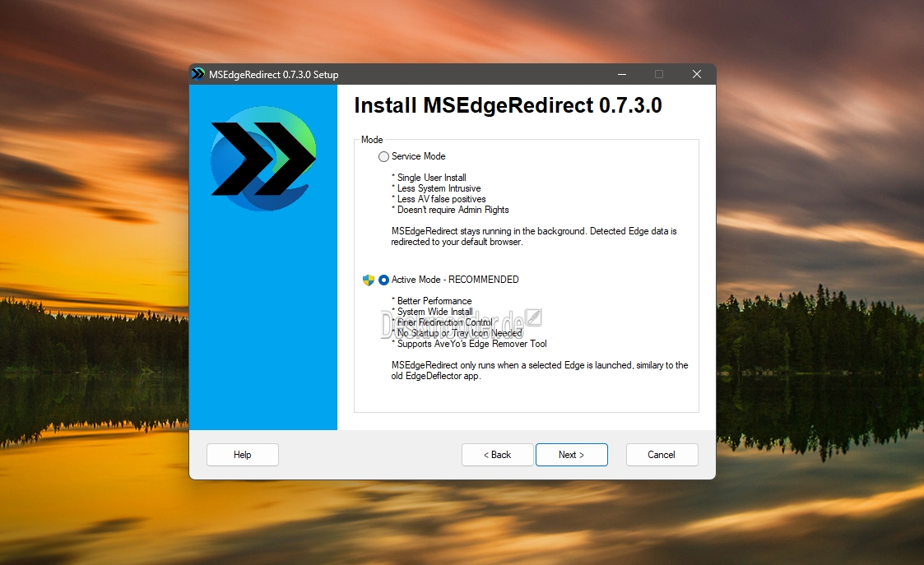
Task: Click the 'Single User Install' bullet
Action: pyautogui.click(x=429, y=178)
